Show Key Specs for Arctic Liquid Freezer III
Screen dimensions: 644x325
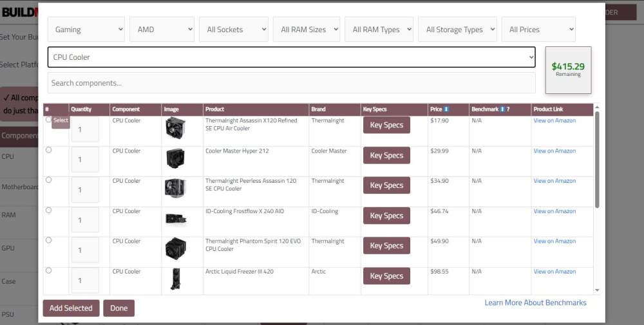click(386, 276)
